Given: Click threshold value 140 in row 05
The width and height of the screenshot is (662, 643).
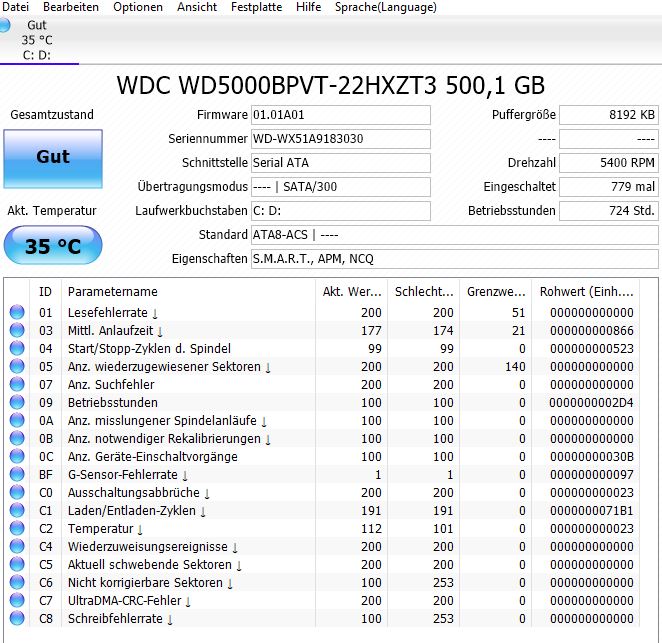Looking at the screenshot, I should tap(515, 366).
